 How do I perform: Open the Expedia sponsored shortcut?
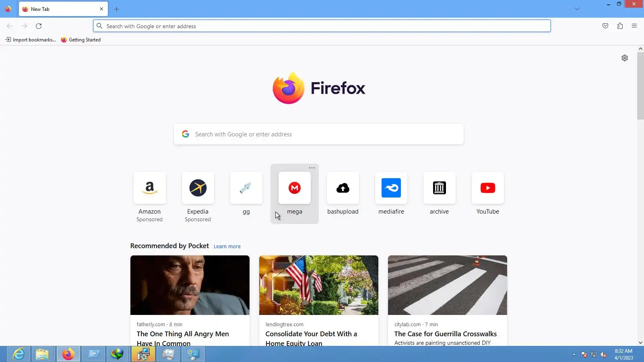(198, 188)
